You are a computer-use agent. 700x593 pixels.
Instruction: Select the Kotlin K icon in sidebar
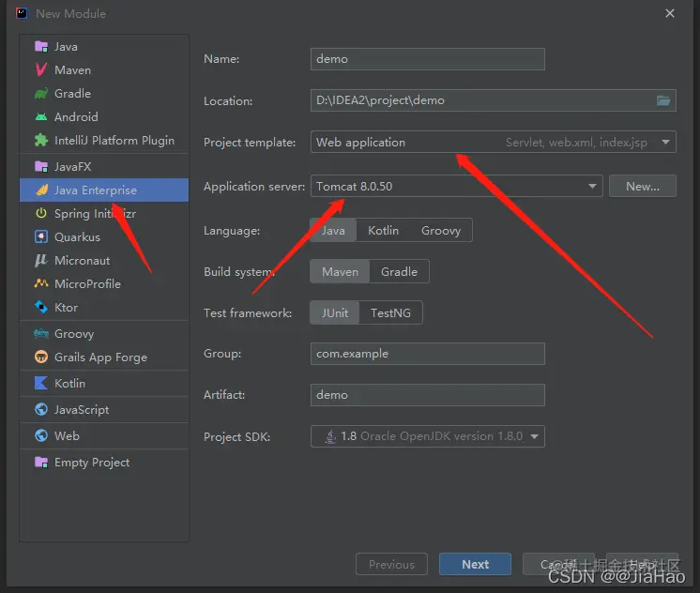click(x=41, y=383)
